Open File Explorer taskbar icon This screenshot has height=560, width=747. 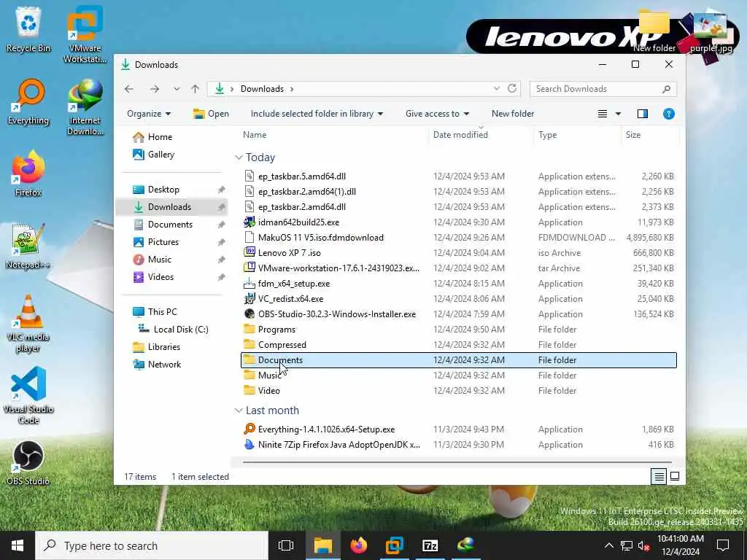(322, 545)
